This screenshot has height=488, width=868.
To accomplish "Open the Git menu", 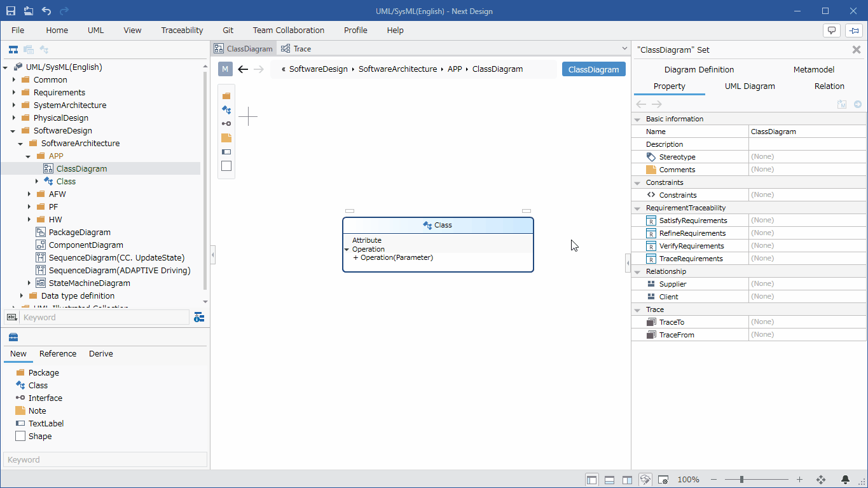I will 228,30.
